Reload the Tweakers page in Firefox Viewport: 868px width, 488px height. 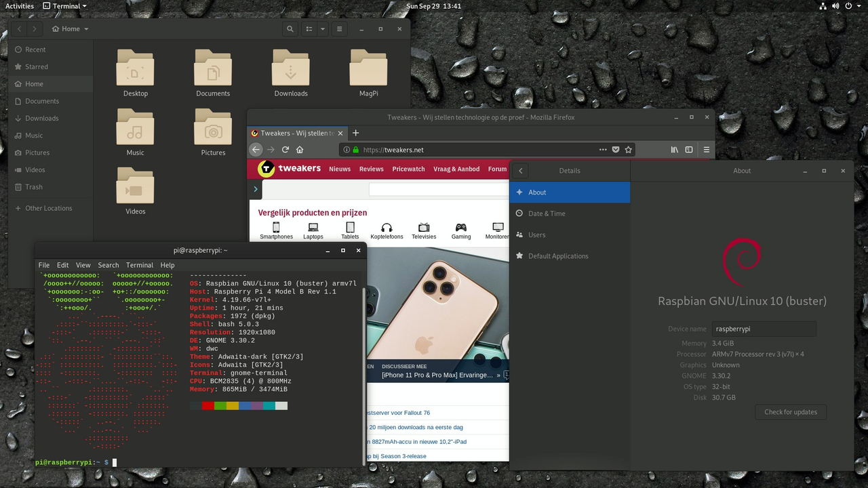coord(285,149)
